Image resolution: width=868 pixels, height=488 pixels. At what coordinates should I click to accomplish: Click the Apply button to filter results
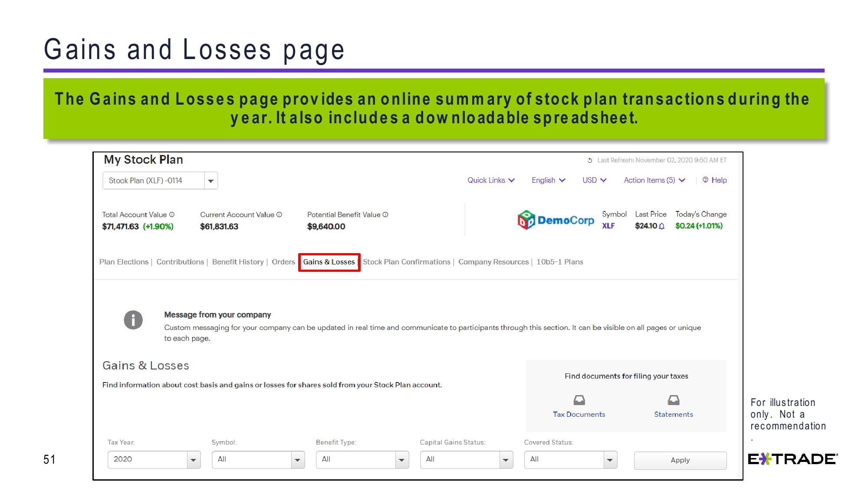[681, 459]
